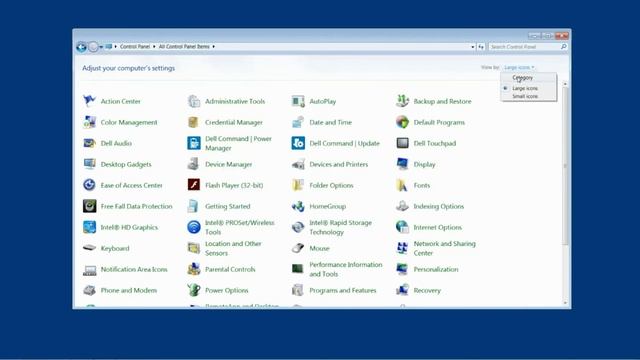Open the Getting Started link
This screenshot has width=640, height=360.
pos(227,206)
